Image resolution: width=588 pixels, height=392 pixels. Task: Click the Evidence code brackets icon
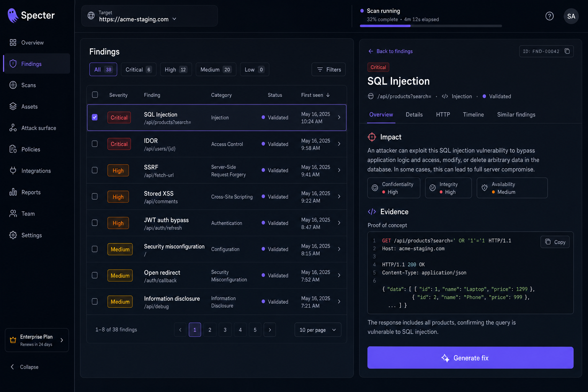click(372, 212)
